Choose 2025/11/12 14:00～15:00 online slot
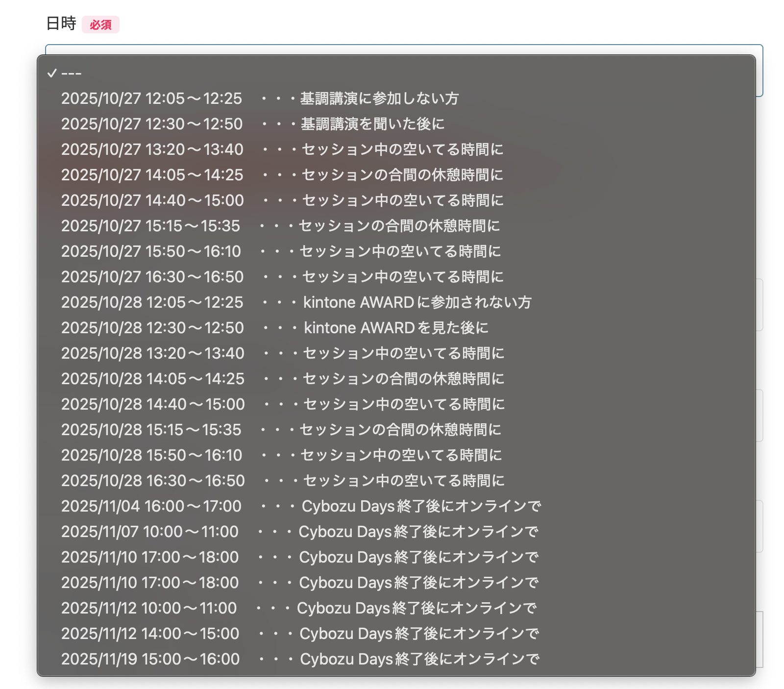Viewport: 784px width, 689px height. [300, 634]
